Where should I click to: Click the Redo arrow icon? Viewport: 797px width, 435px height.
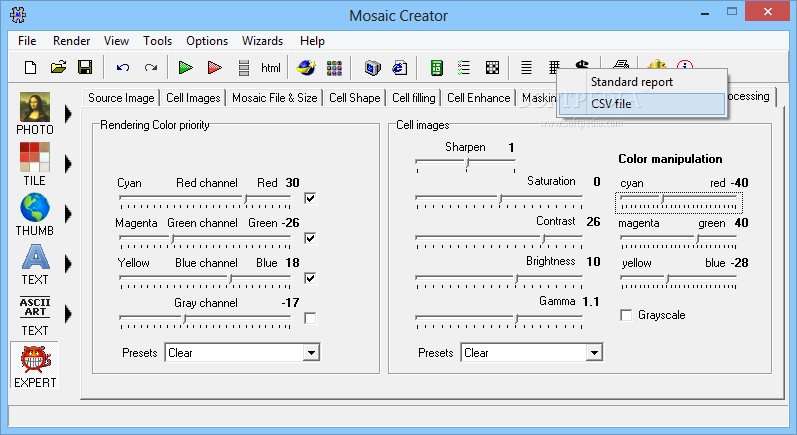(x=150, y=68)
